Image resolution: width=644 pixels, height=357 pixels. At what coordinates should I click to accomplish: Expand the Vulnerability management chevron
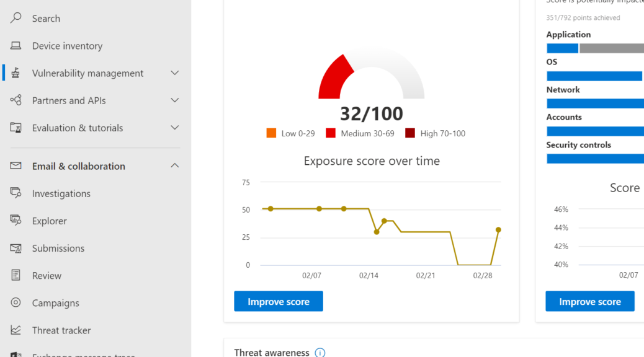174,73
